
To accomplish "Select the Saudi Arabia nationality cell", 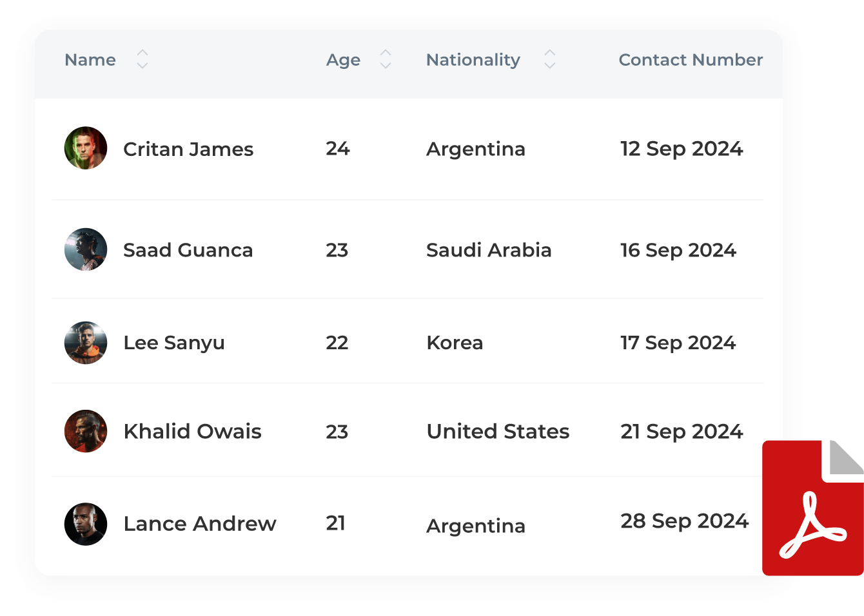I will [x=489, y=250].
